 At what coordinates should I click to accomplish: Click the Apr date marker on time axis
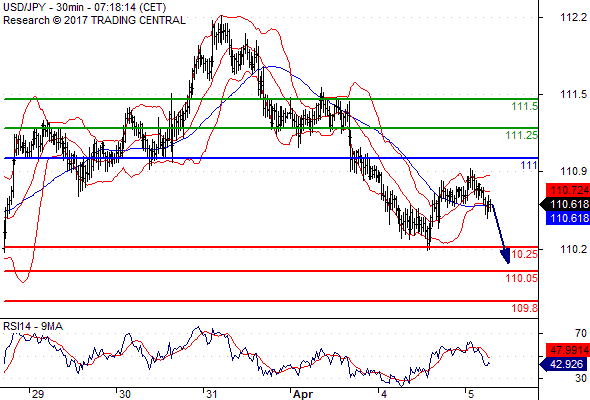click(302, 394)
